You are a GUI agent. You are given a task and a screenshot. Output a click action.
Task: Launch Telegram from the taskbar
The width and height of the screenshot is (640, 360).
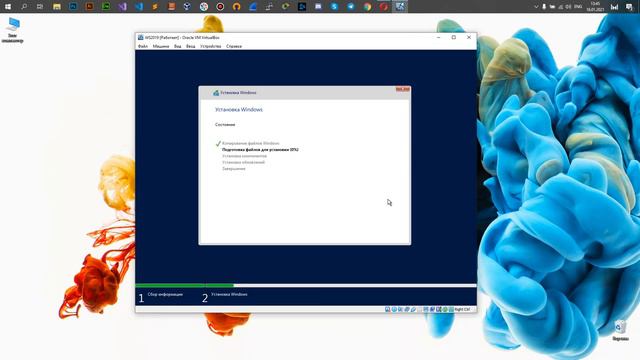[351, 7]
